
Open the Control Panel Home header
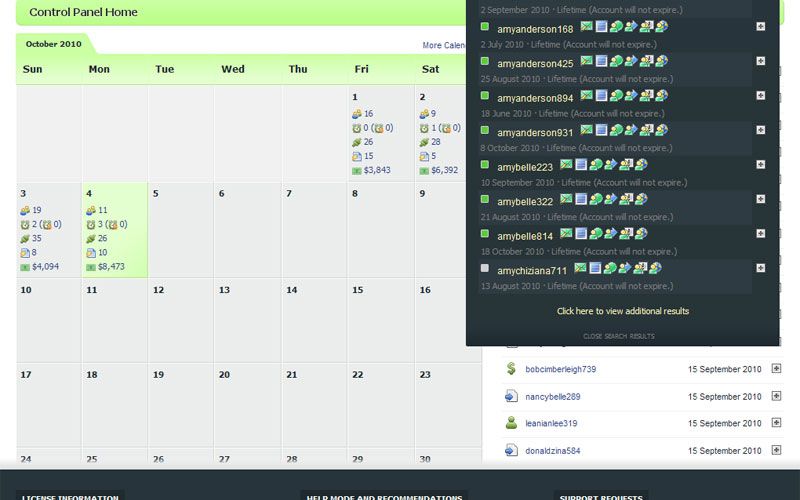[83, 13]
